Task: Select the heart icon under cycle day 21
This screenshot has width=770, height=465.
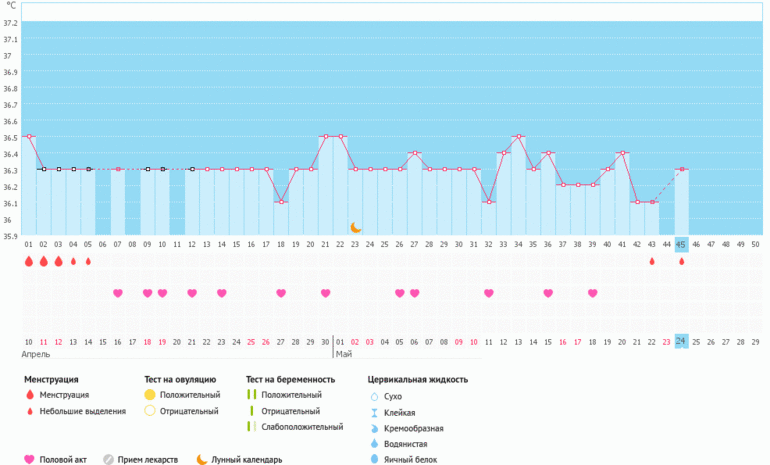Action: [x=326, y=293]
